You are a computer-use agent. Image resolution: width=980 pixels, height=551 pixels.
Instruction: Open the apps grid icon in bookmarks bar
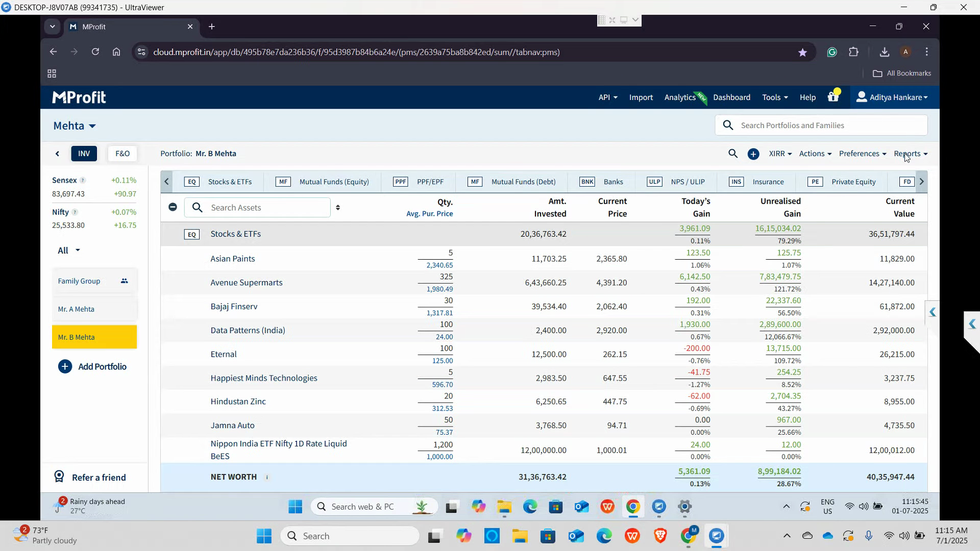click(52, 73)
